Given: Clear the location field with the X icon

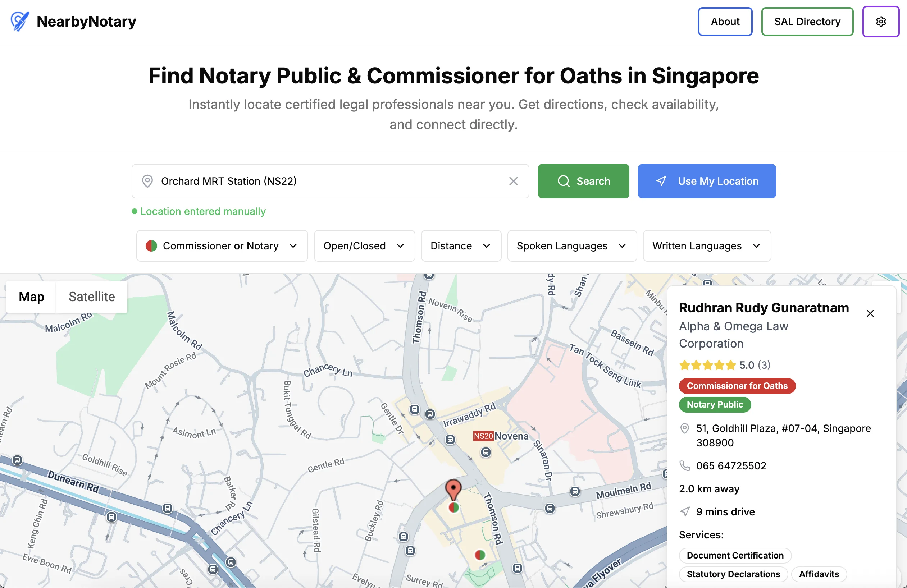Looking at the screenshot, I should [x=513, y=181].
